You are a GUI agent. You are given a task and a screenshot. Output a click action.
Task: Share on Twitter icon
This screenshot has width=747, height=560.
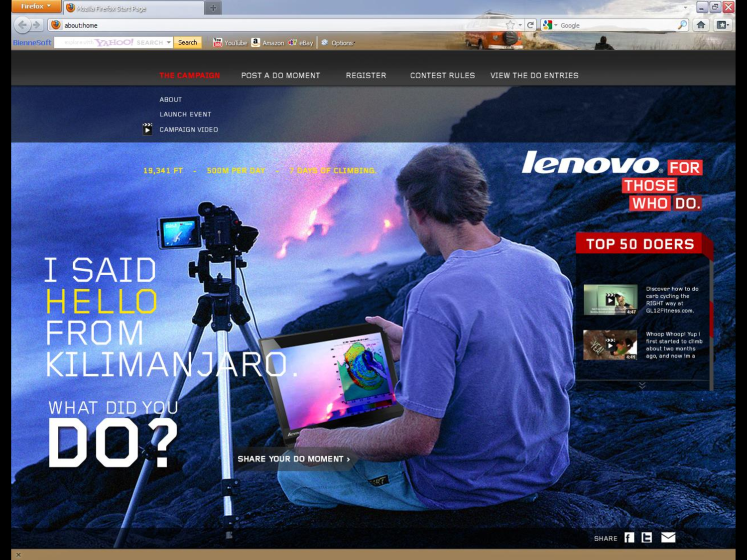[647, 538]
